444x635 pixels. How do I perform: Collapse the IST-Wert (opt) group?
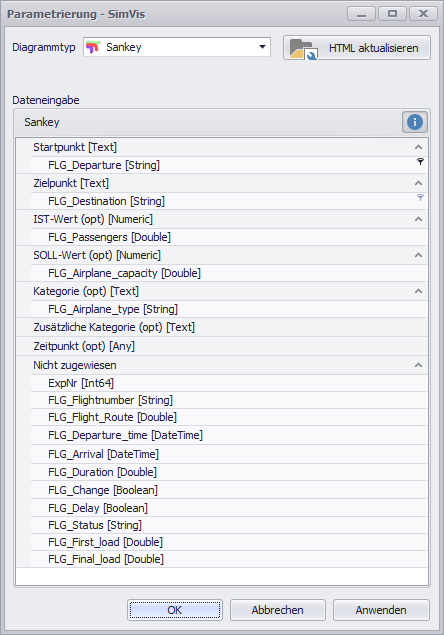tap(418, 219)
